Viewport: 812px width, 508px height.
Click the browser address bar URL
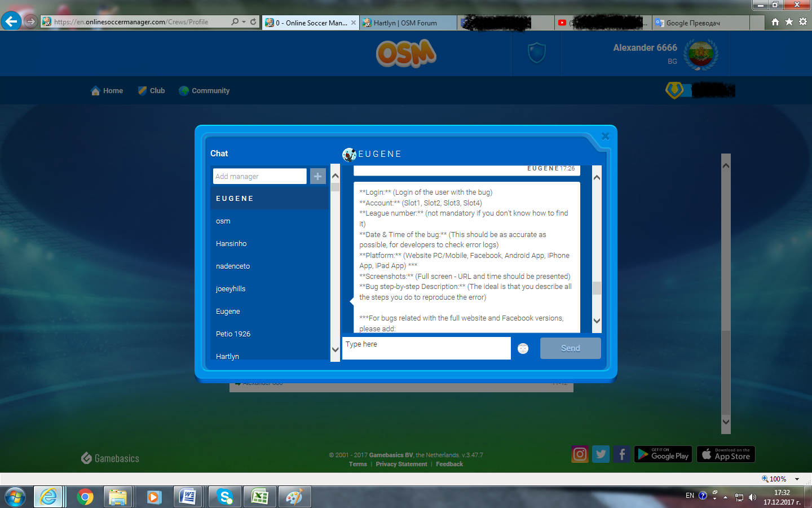pos(131,22)
